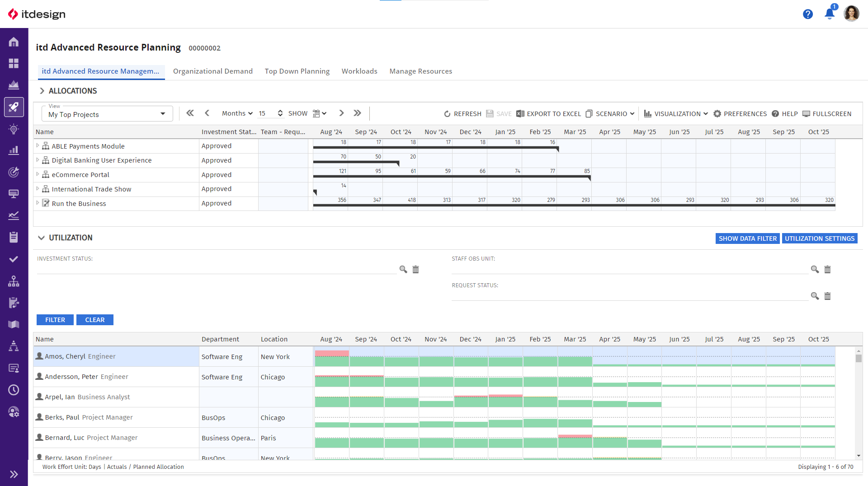
Task: Adjust the period count stepper arrows
Action: point(280,113)
